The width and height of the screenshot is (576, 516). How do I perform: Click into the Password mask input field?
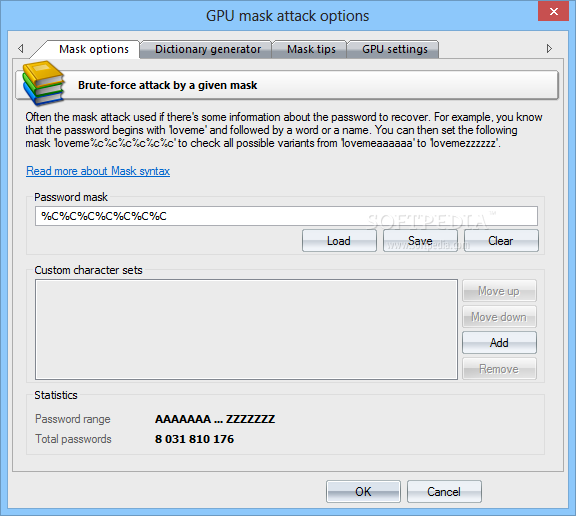coord(286,216)
